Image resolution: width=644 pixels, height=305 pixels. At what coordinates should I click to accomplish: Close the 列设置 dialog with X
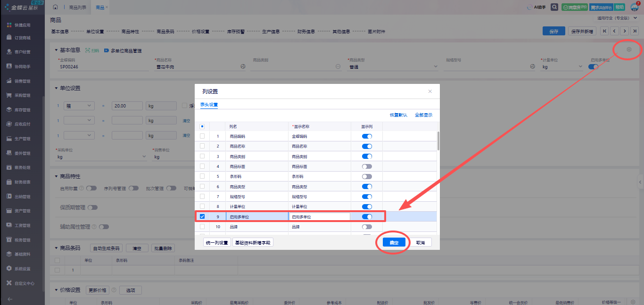click(430, 91)
